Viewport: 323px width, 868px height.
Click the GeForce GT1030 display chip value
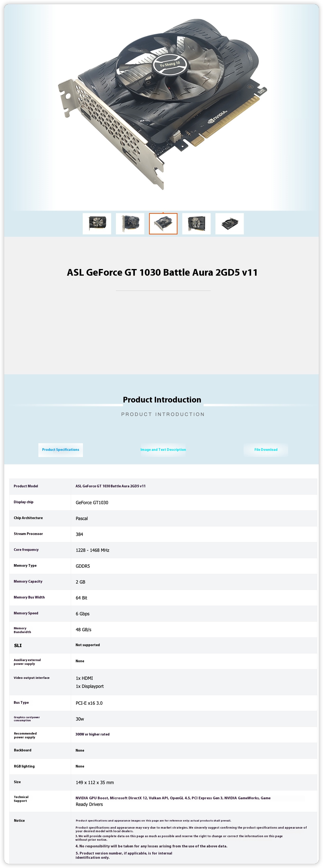click(92, 503)
